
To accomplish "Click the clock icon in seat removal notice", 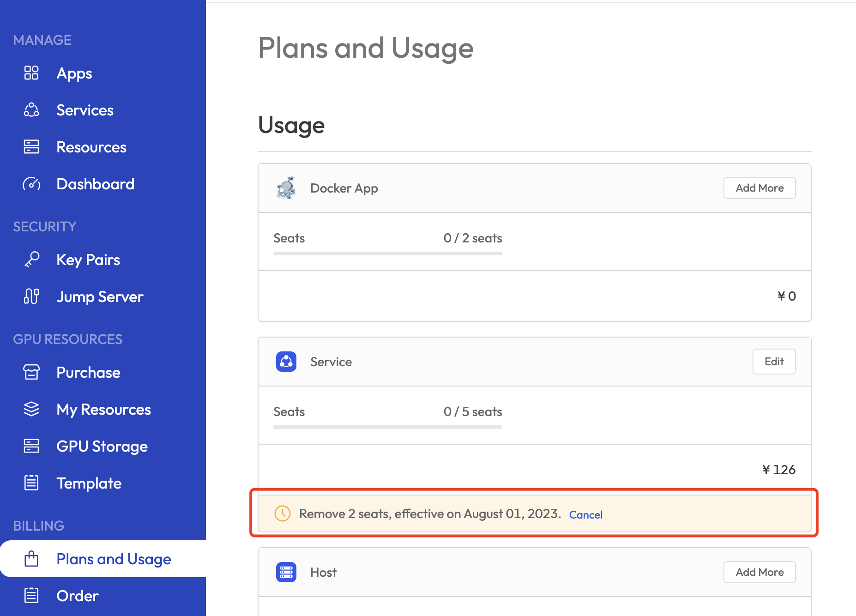I will (283, 513).
